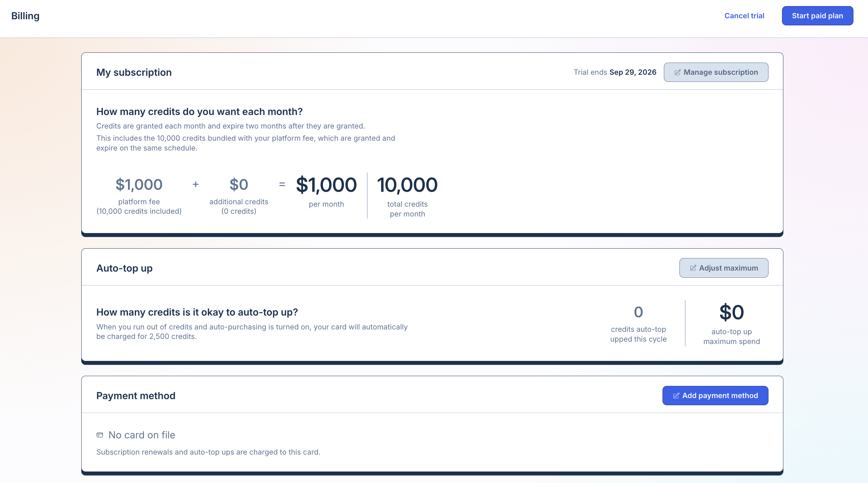
Task: Click the $0 auto-top up maximum spend
Action: [732, 312]
